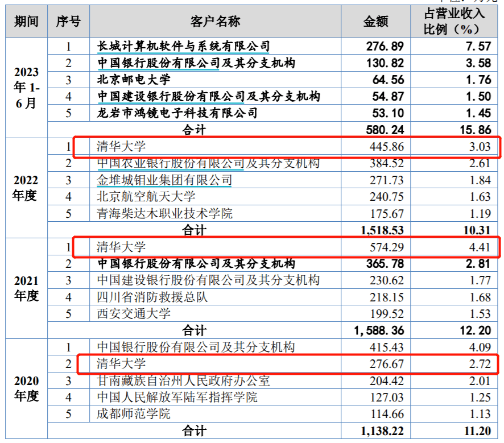Click the 序号 header cell
The image size is (504, 443).
pos(68,22)
